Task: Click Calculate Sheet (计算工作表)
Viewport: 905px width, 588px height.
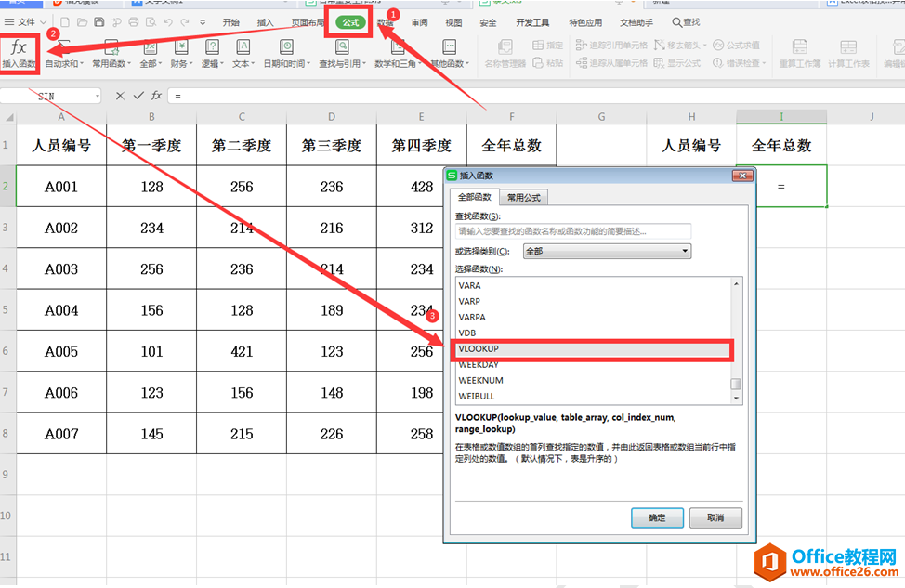Action: tap(848, 55)
